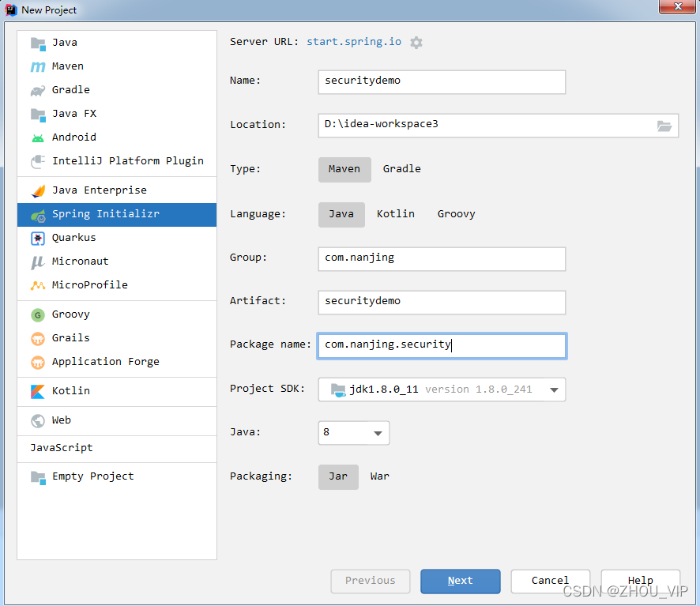Select Jar packaging
Viewport: 700px width, 606px height.
[x=338, y=477]
